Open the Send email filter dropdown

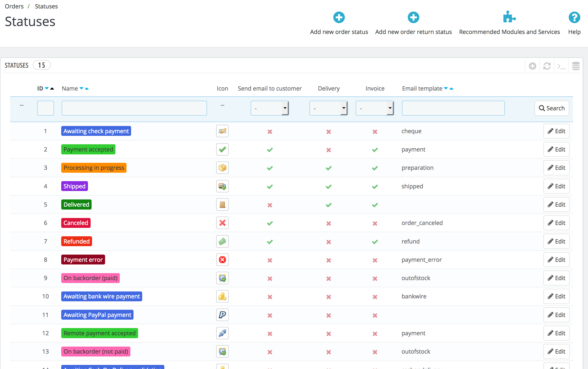click(x=269, y=108)
